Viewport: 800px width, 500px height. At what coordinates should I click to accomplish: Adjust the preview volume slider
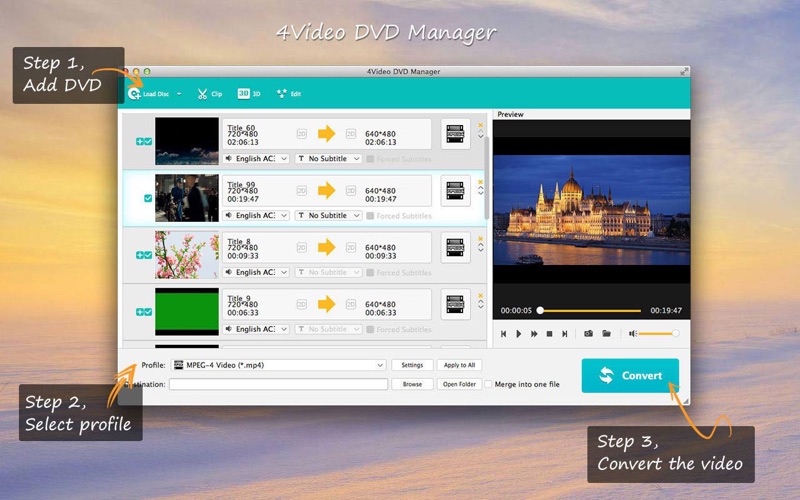click(658, 333)
